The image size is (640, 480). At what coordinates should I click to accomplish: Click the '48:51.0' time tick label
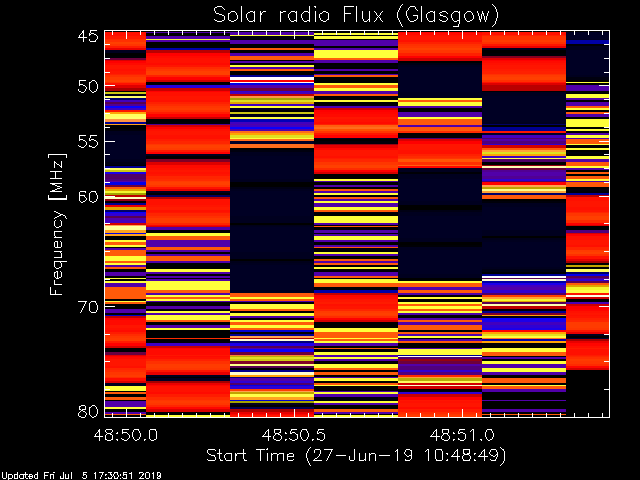[462, 435]
